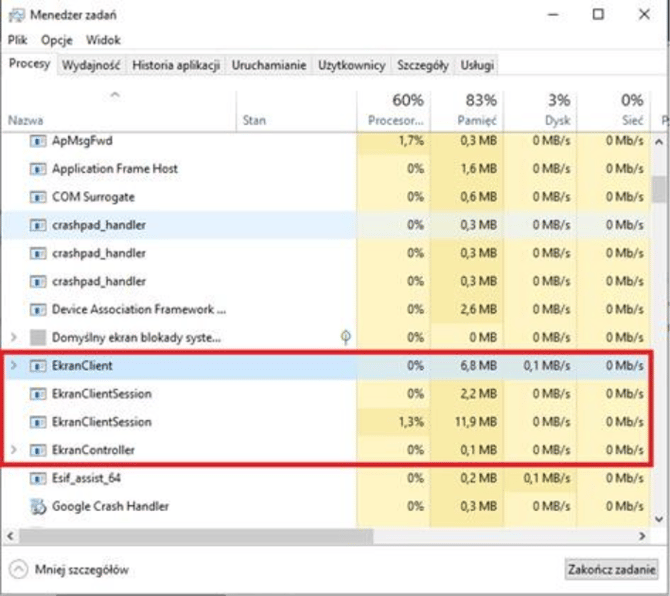This screenshot has height=596, width=670.
Task: Click the EkranController process icon
Action: coord(39,450)
